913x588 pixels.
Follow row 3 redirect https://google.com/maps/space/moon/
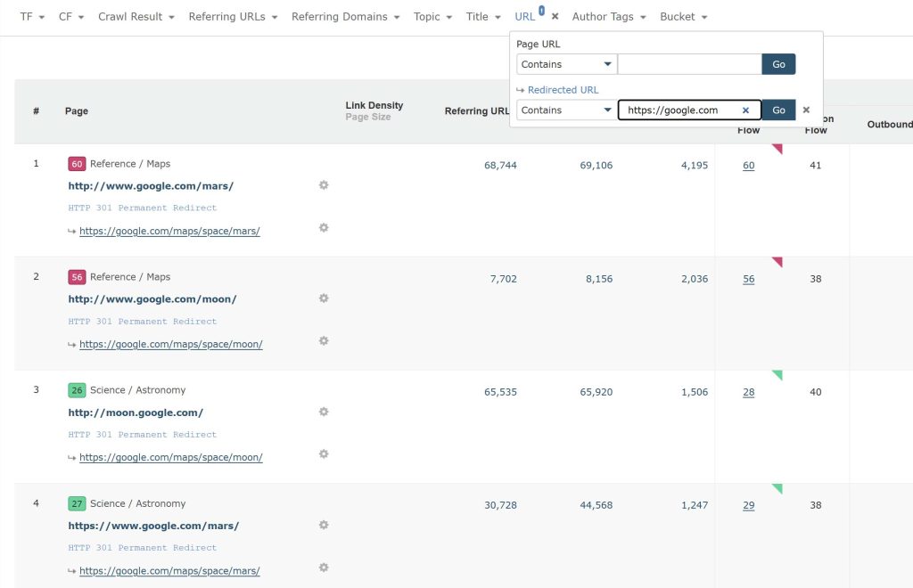coord(170,457)
